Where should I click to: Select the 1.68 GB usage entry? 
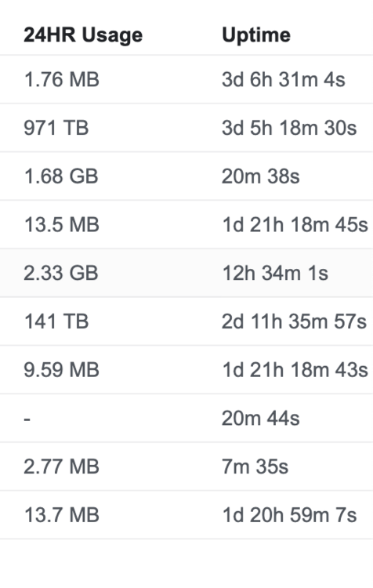point(61,176)
